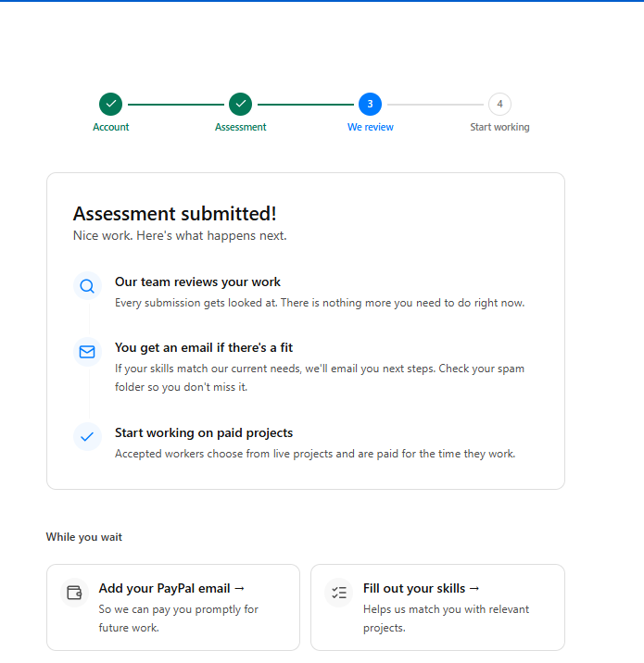644x663 pixels.
Task: Click the spam folder reminder text
Action: 320,378
